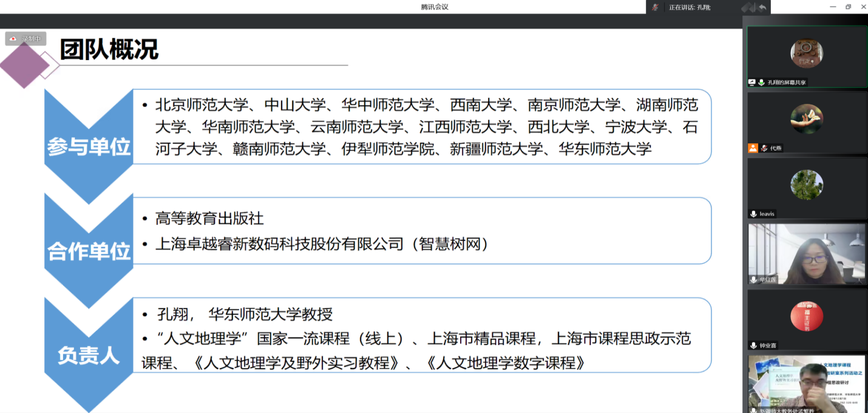Click the recording indicator badge
This screenshot has width=868, height=413.
(x=25, y=39)
